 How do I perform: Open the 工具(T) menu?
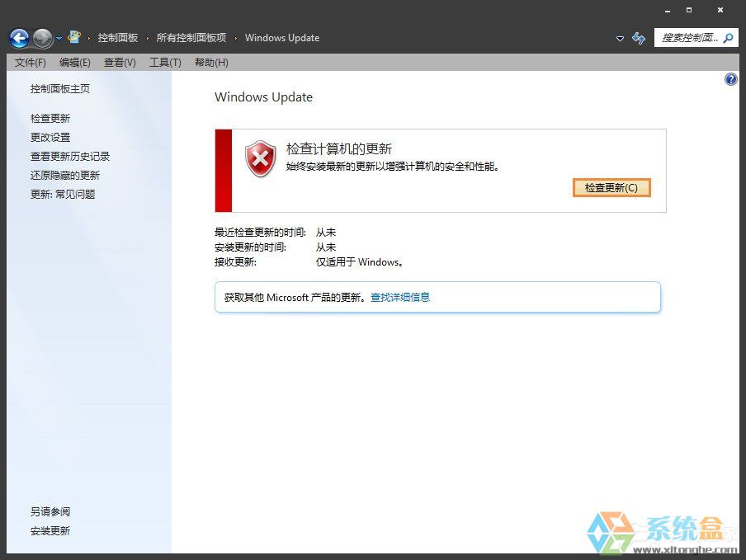click(164, 62)
